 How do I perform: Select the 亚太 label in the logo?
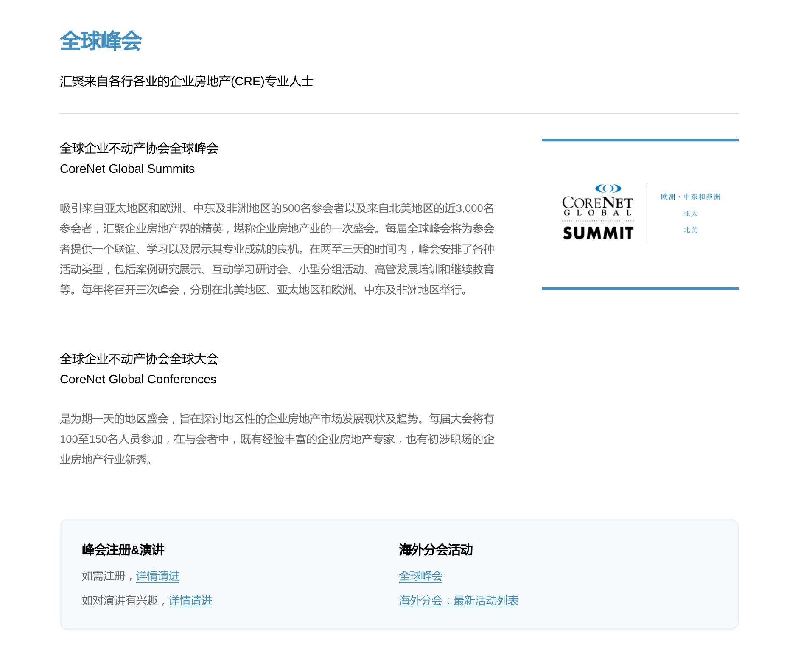tap(690, 213)
